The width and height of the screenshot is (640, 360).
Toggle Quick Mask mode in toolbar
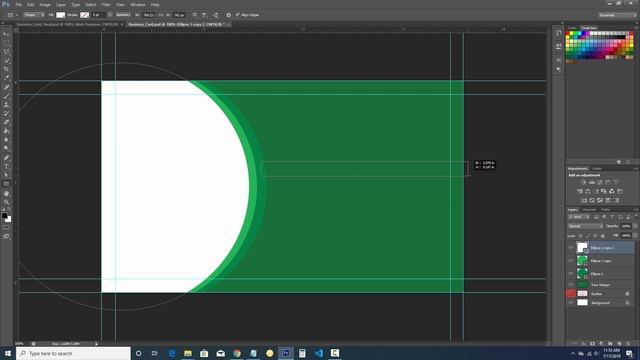[6, 228]
